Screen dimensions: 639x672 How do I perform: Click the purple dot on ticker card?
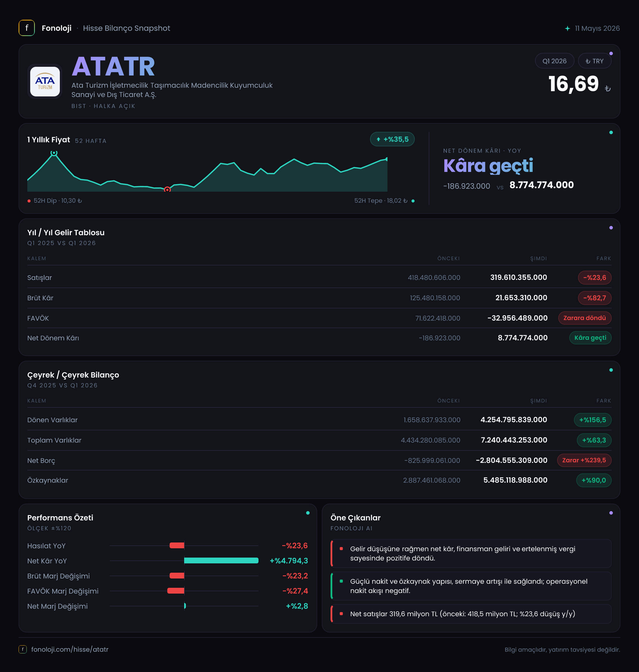coord(611,53)
